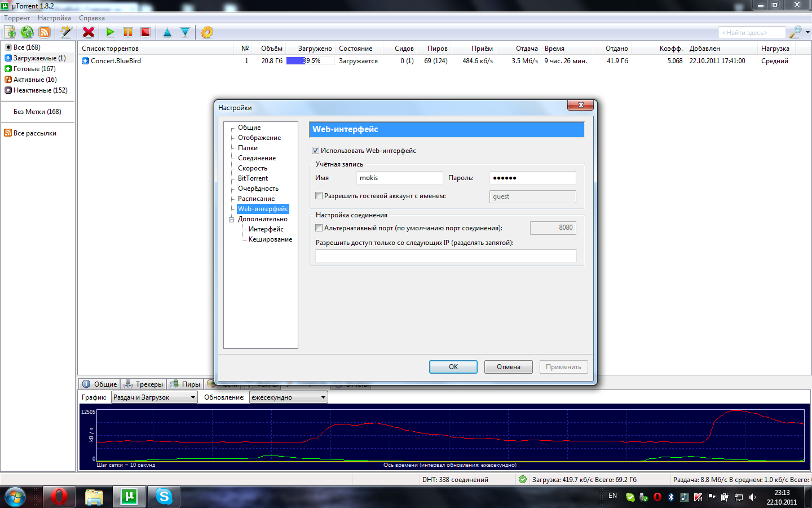
Task: Click the Concert.BlueBird progress bar
Action: 311,61
